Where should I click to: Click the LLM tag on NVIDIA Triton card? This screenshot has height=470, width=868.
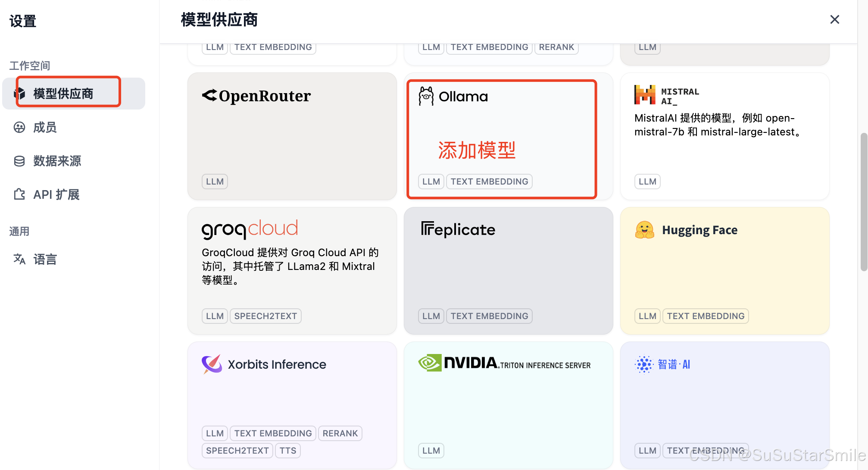point(431,451)
